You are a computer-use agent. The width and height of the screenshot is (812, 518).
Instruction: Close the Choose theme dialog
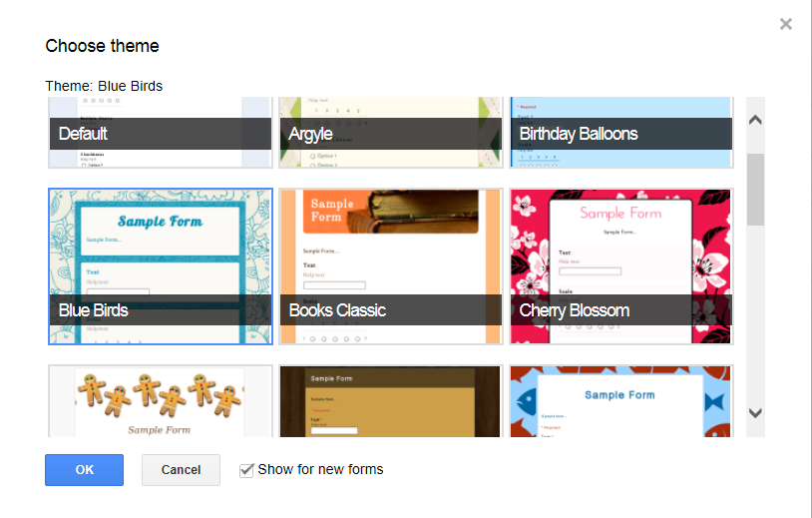click(786, 24)
